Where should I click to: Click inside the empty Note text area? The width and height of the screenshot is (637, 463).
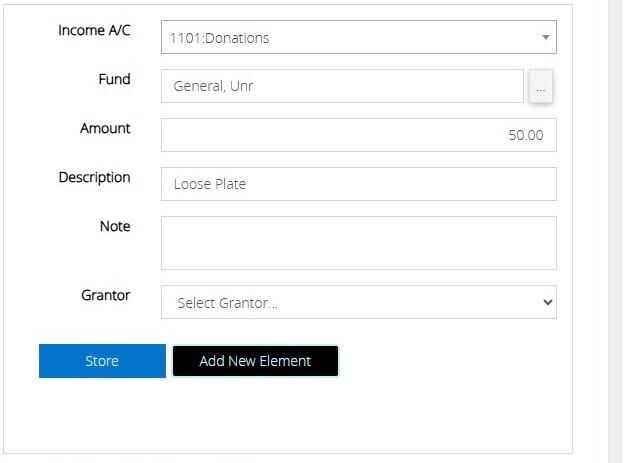pos(358,243)
